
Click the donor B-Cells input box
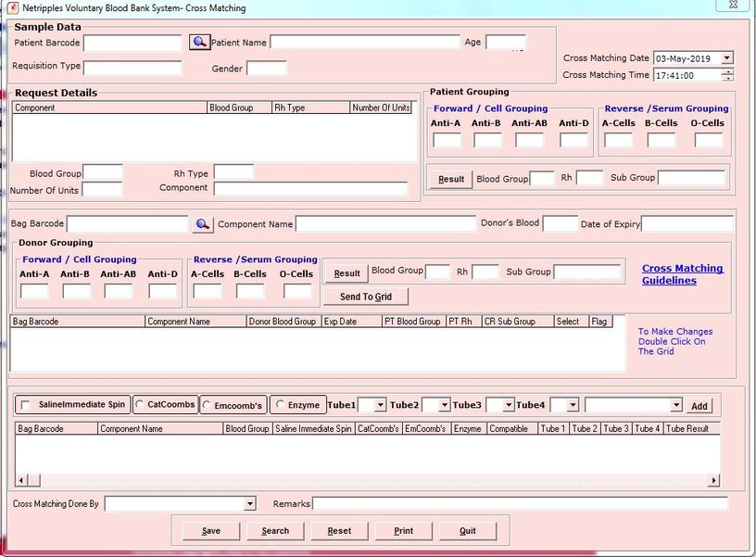point(250,291)
